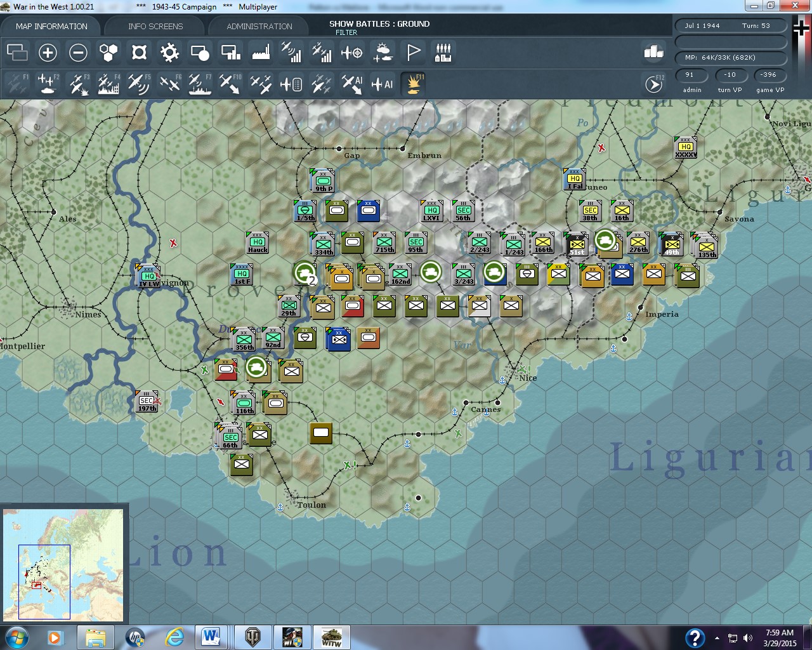The height and width of the screenshot is (650, 812).
Task: Click the plane with crosshair target icon
Action: tap(352, 52)
